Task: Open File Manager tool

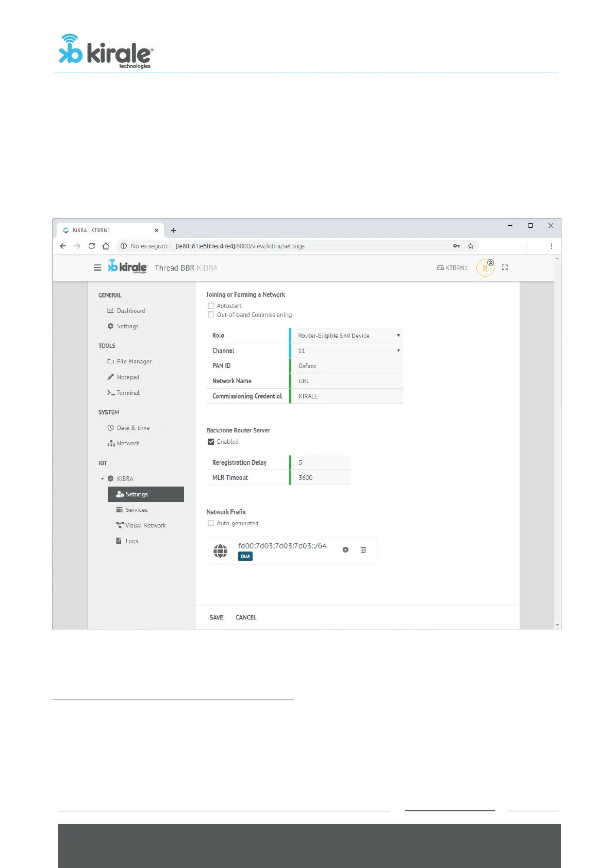Action: (129, 361)
